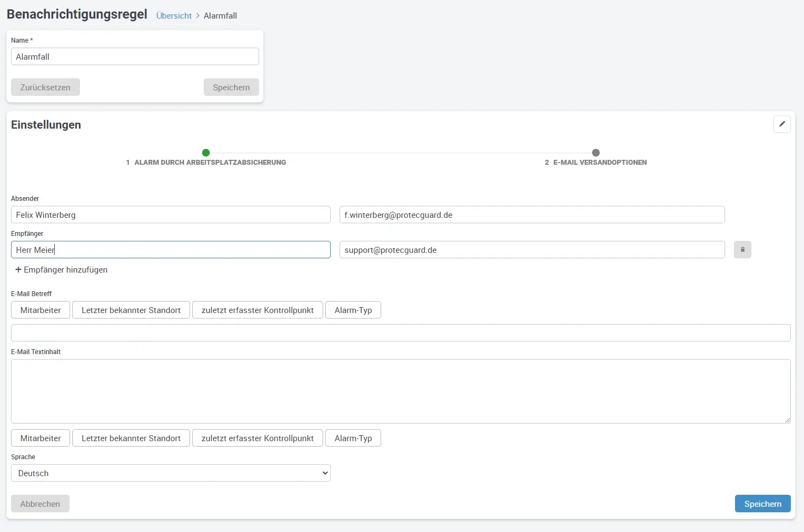Click the Übersicht breadcrumb link

pos(174,16)
